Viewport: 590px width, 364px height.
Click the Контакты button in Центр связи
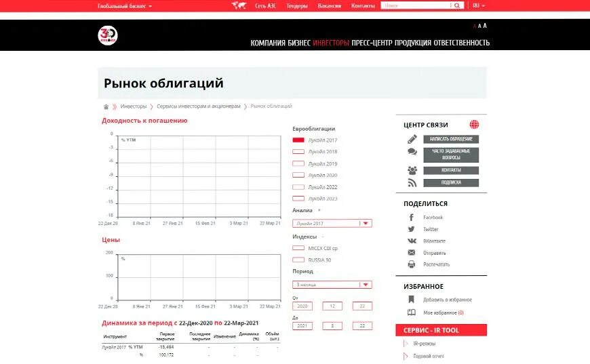(x=451, y=170)
